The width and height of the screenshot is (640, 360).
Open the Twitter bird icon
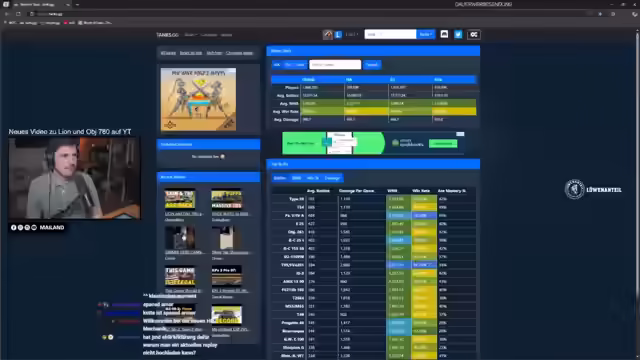coord(458,34)
